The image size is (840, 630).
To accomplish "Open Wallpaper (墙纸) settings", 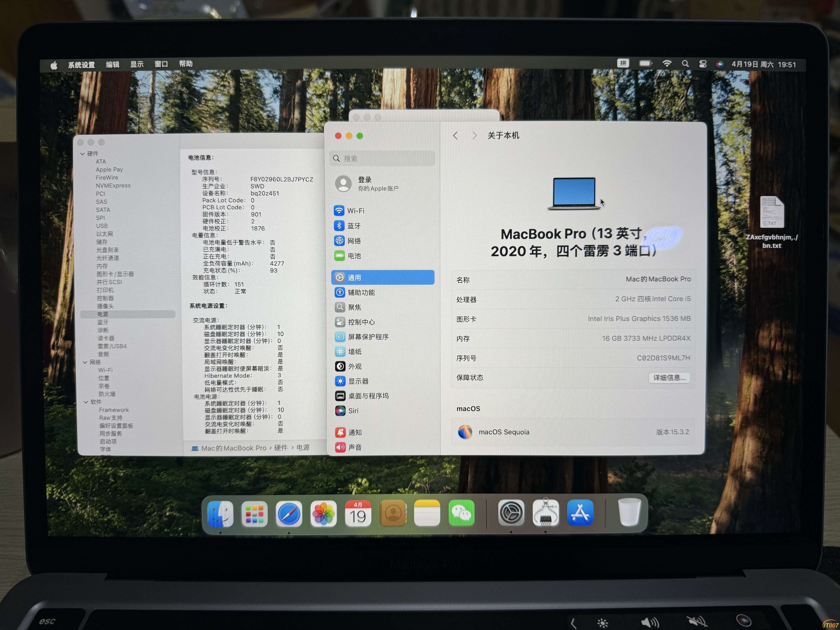I will [x=383, y=352].
